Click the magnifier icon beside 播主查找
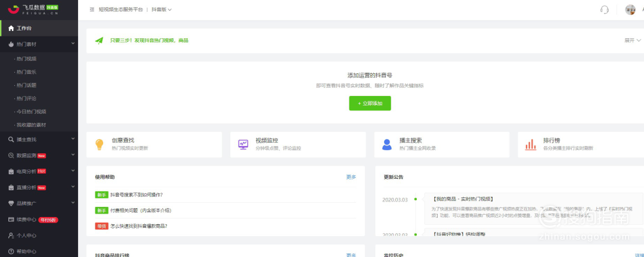644x257 pixels. tap(11, 140)
